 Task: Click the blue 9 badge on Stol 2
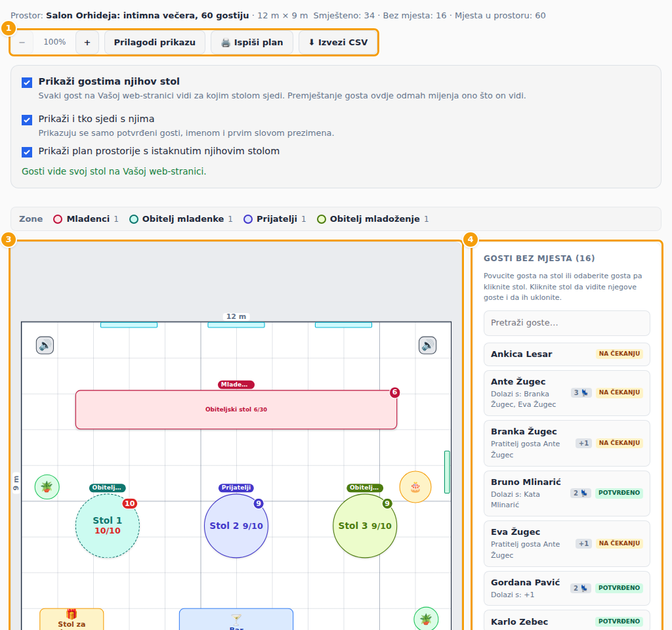(x=259, y=503)
